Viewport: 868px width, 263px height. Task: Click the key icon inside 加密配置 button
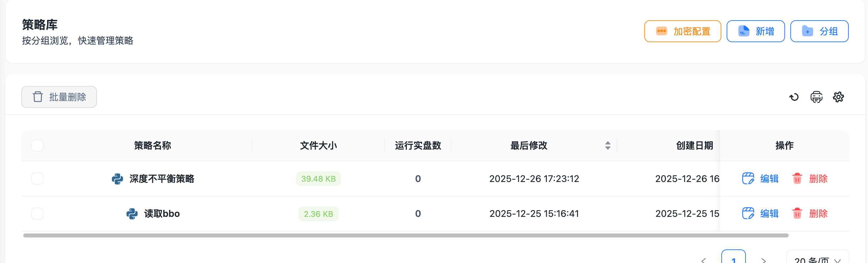[x=661, y=31]
